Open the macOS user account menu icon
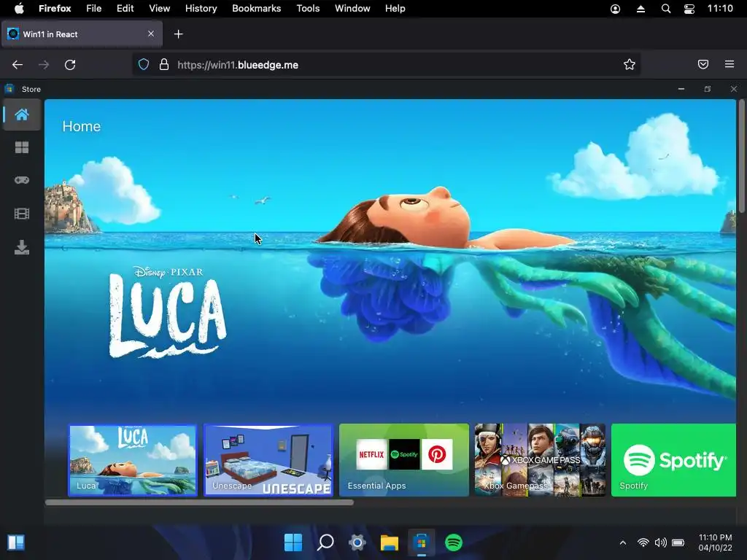Screen dimensions: 747x560 coord(615,9)
